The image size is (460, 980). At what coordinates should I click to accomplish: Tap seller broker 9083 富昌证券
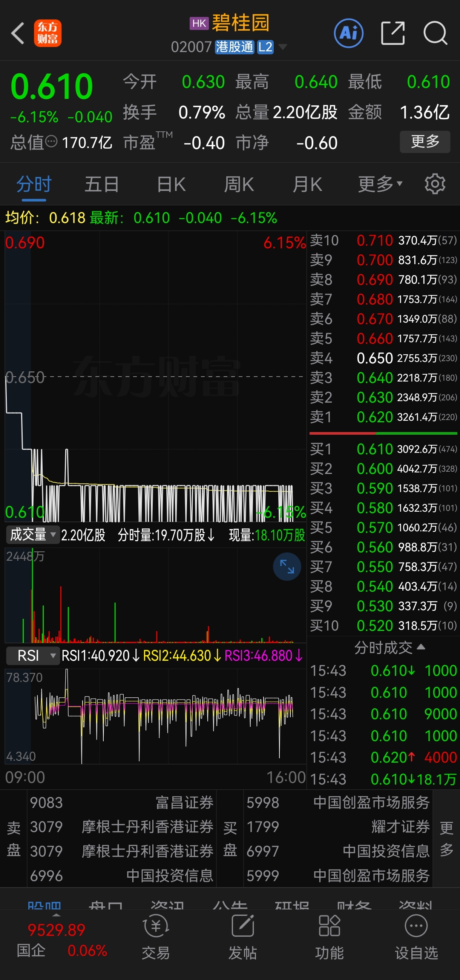tap(122, 803)
